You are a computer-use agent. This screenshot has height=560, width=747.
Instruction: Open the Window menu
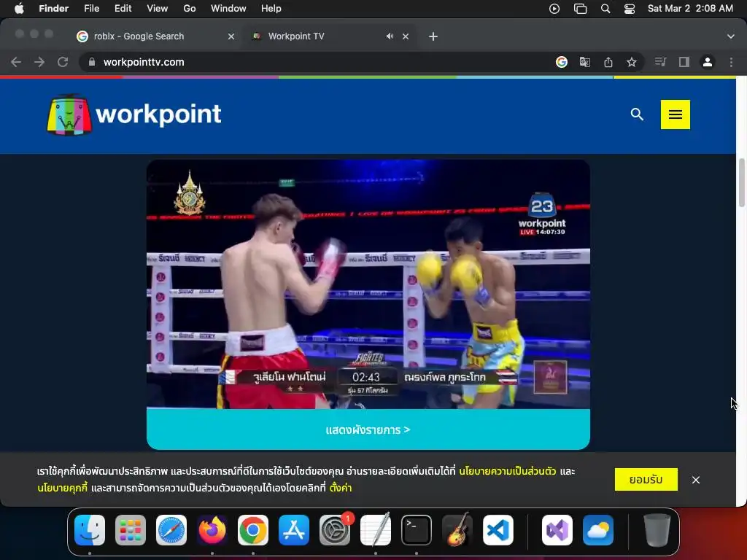[x=228, y=8]
